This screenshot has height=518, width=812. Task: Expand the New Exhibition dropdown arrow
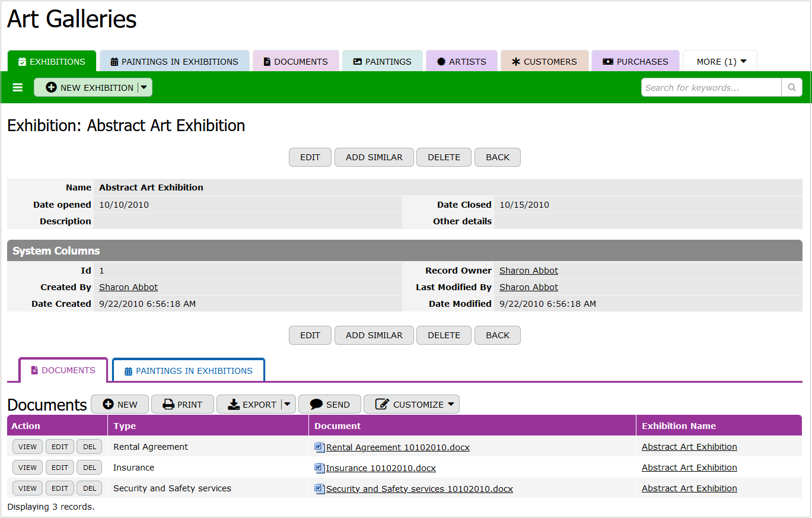(144, 88)
